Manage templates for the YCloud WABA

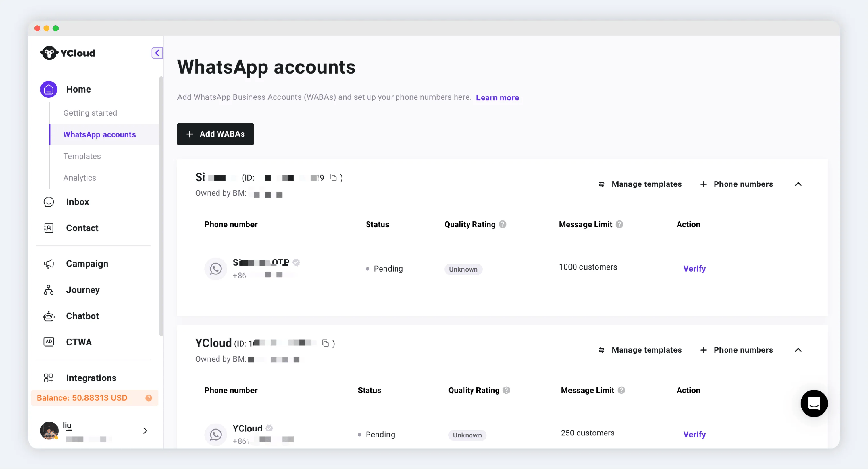[x=640, y=350]
